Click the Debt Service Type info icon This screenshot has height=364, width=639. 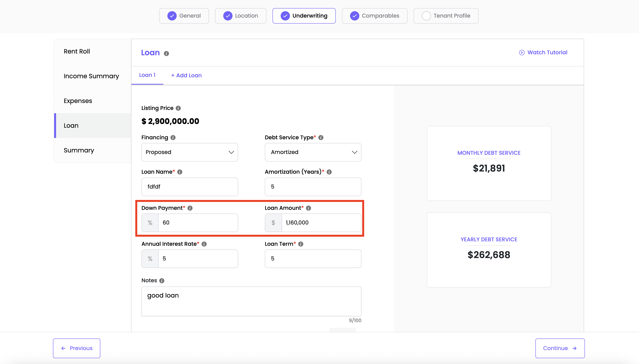coord(321,138)
